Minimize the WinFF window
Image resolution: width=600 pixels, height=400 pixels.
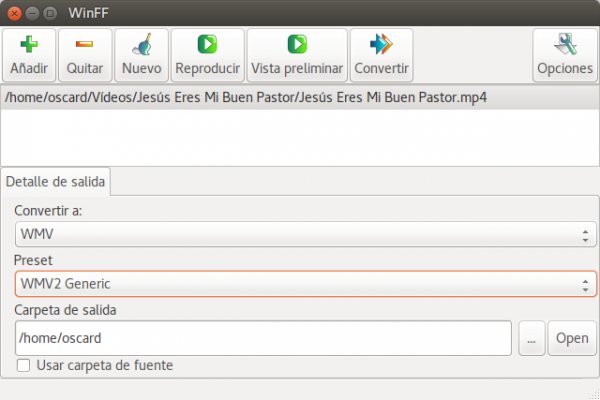click(33, 13)
